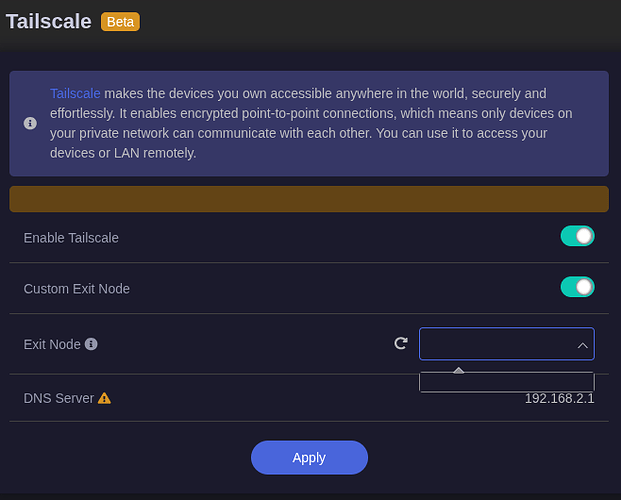
Task: Toggle the Custom Exit Node switch
Action: (x=577, y=288)
